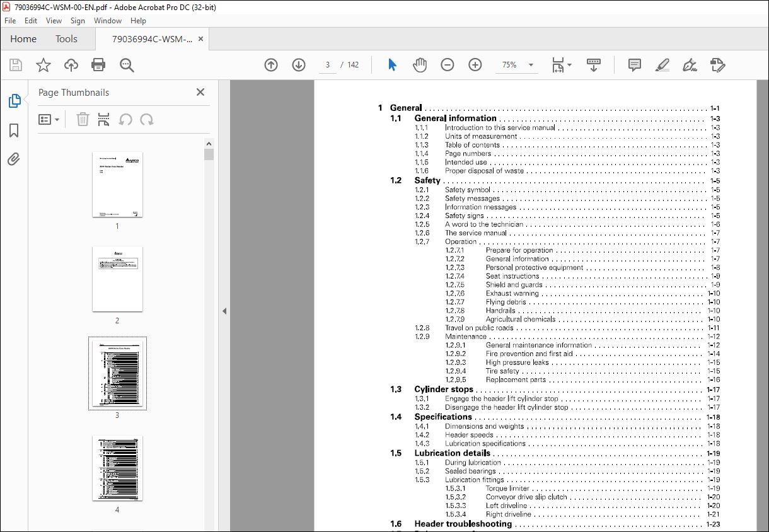Expand the thumbnail options menu dropdown
The image size is (769, 532).
click(x=49, y=119)
